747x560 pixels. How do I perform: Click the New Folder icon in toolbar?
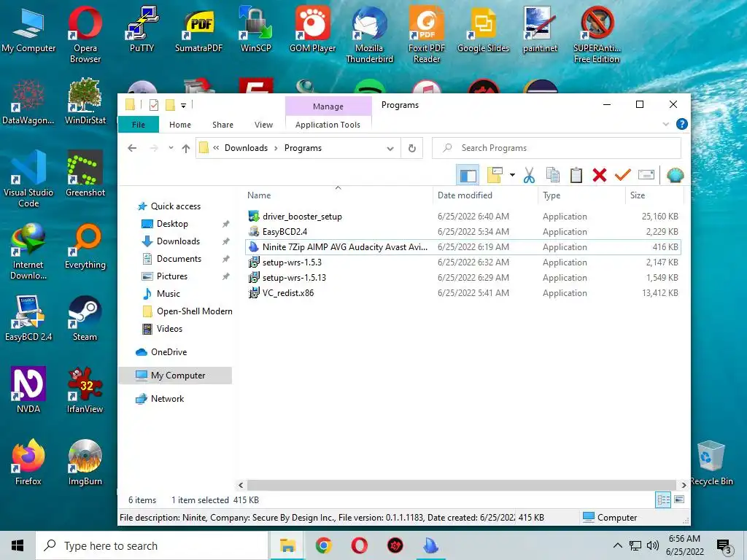point(495,175)
